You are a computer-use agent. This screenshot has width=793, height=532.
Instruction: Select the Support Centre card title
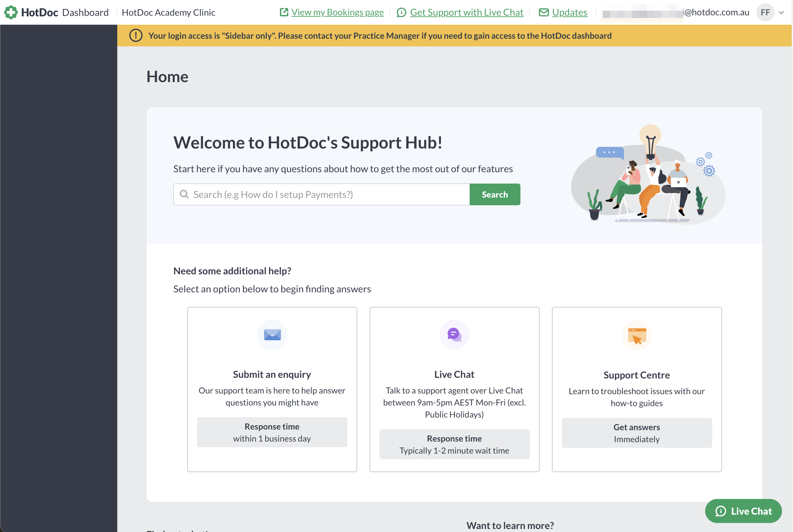coord(637,375)
